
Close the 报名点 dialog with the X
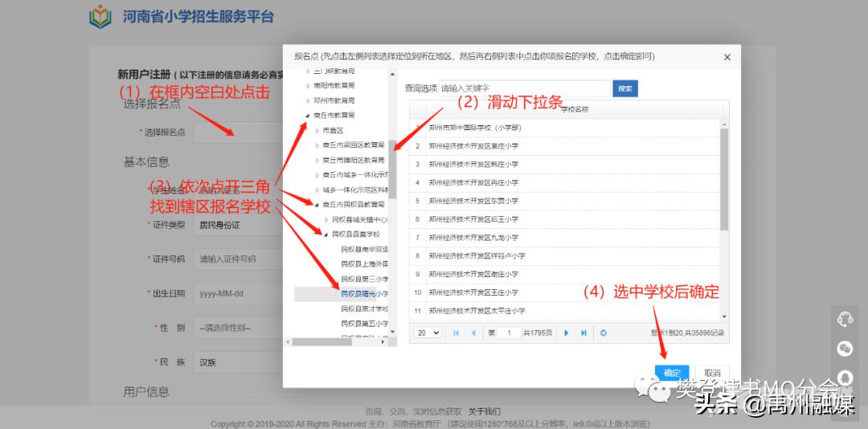click(x=727, y=57)
